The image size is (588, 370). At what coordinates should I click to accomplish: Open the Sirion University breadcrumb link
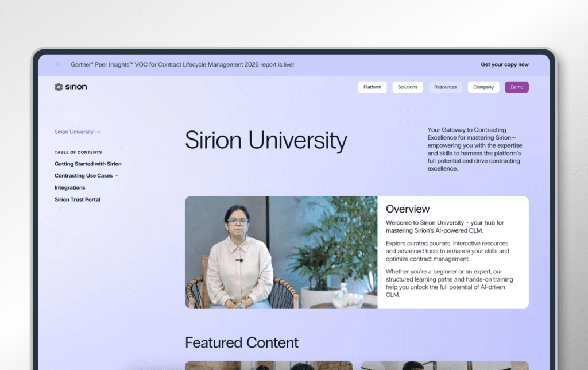tap(78, 132)
